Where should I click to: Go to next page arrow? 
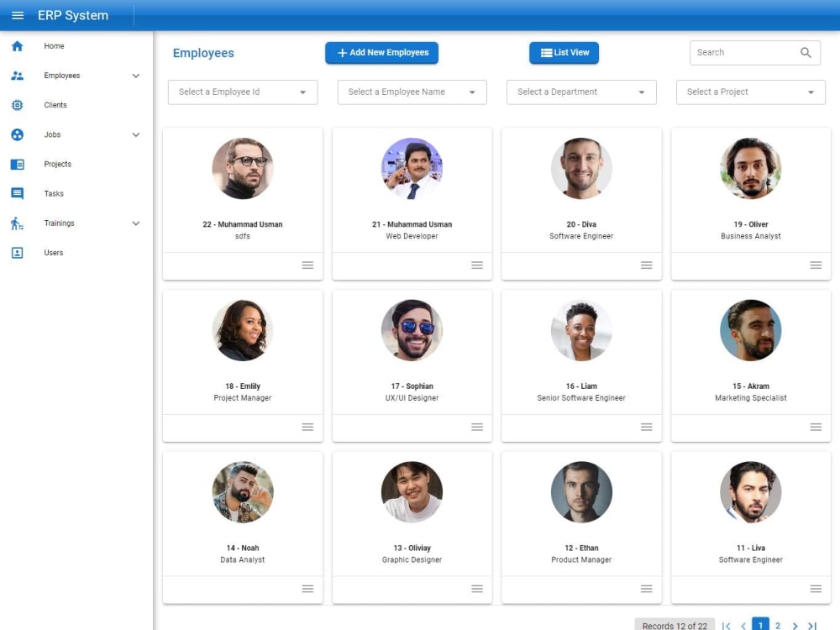tap(795, 626)
